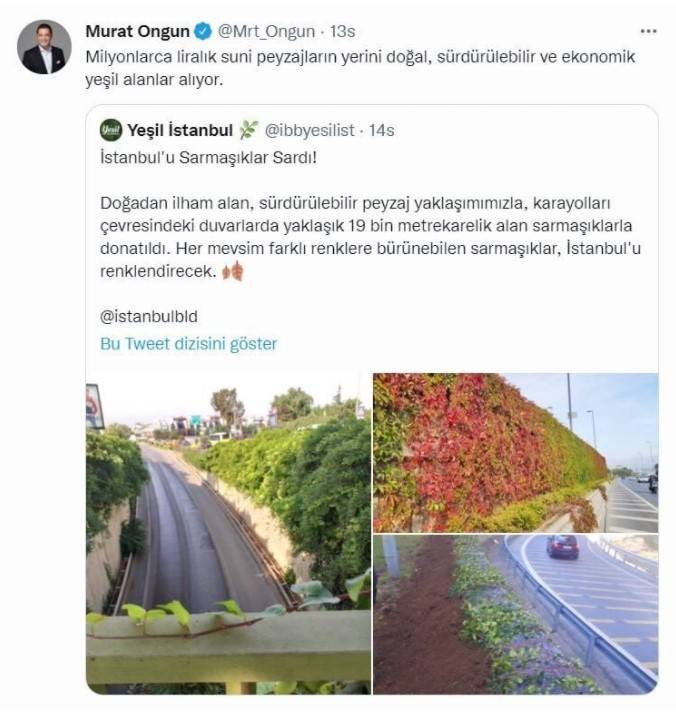Image resolution: width=676 pixels, height=719 pixels.
Task: Click the Yeşil İstanbul logo avatar
Action: tap(111, 130)
